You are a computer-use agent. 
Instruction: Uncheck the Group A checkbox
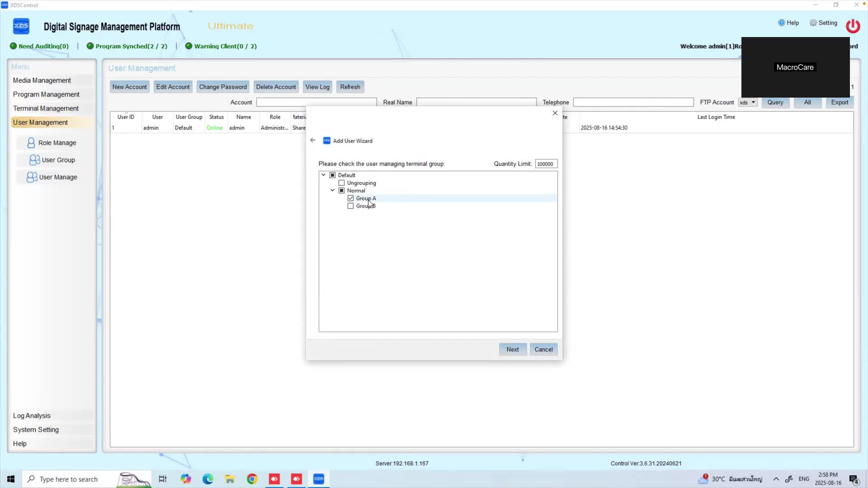(x=351, y=198)
